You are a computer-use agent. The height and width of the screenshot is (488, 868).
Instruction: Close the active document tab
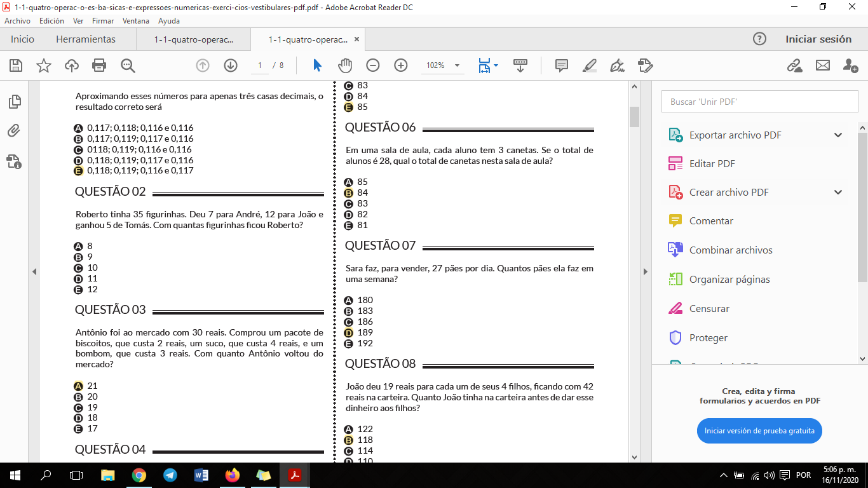356,39
